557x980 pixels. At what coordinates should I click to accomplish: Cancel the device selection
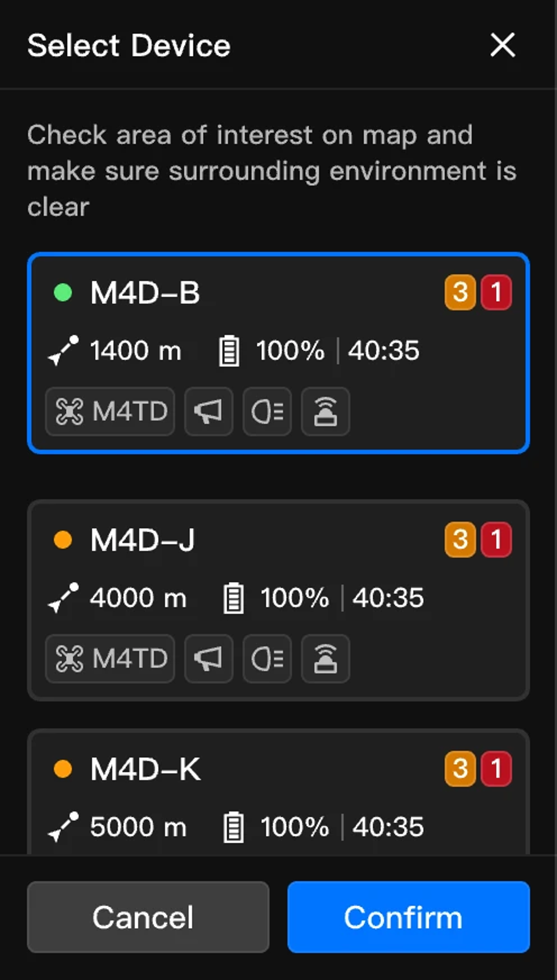[x=148, y=917]
